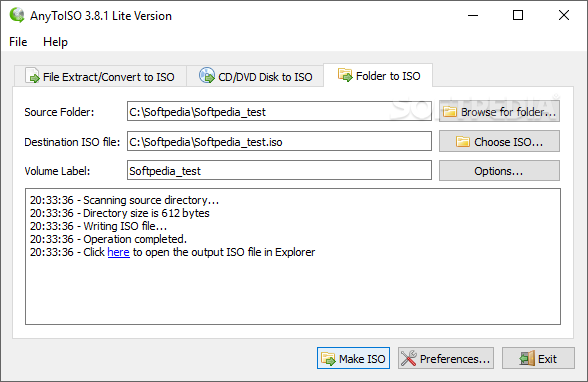Open the File menu
The image size is (588, 382).
(x=18, y=42)
